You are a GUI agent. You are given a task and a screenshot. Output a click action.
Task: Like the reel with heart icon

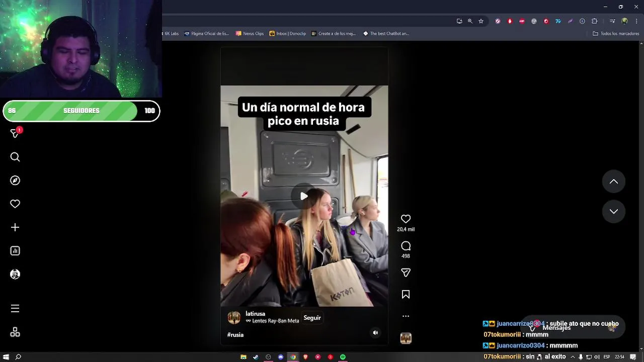point(406,219)
